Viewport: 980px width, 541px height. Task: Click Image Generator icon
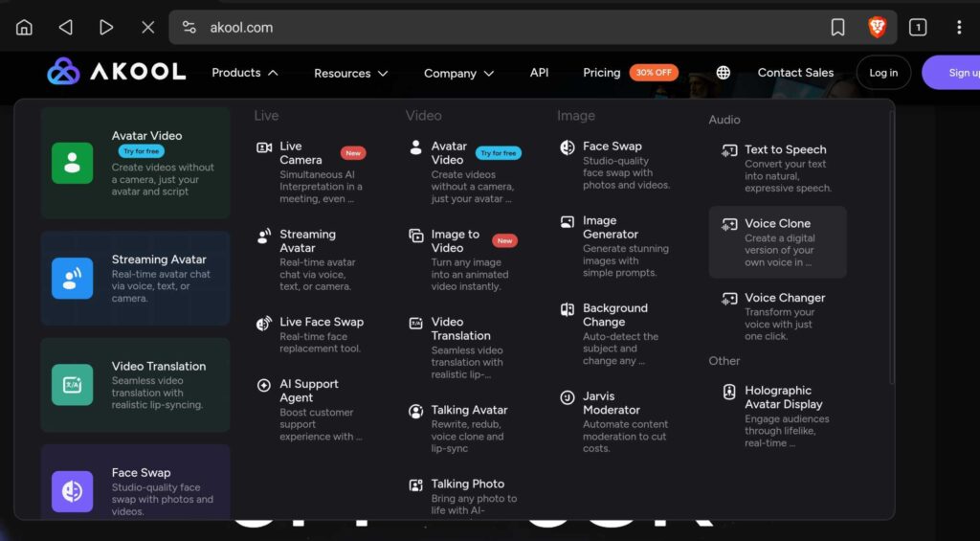[x=568, y=222]
